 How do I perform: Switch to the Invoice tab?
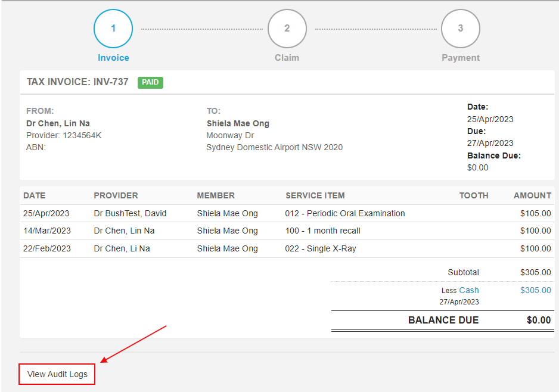click(x=113, y=58)
